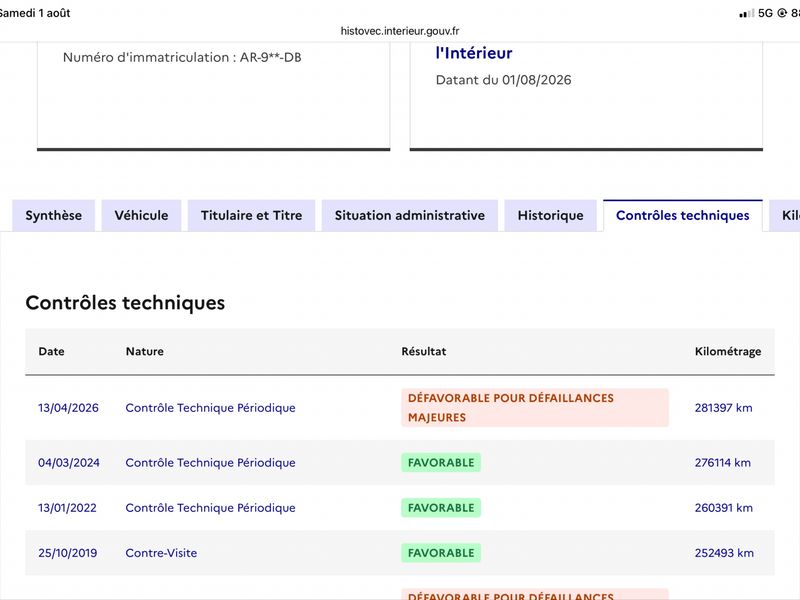Open the Titulaire et Titre tab
The image size is (800, 600).
252,215
